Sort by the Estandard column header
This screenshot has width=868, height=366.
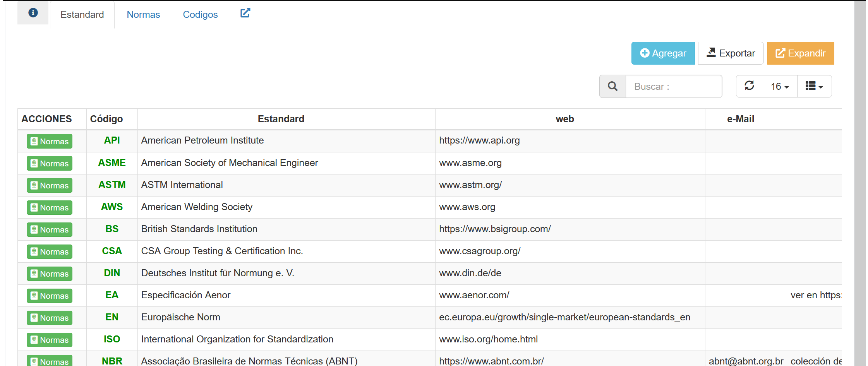click(281, 119)
